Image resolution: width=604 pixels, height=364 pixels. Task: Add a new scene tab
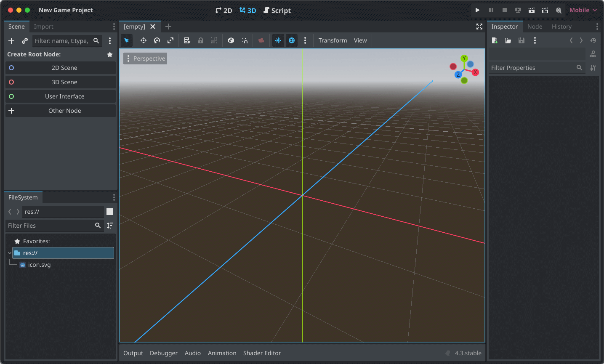(168, 27)
